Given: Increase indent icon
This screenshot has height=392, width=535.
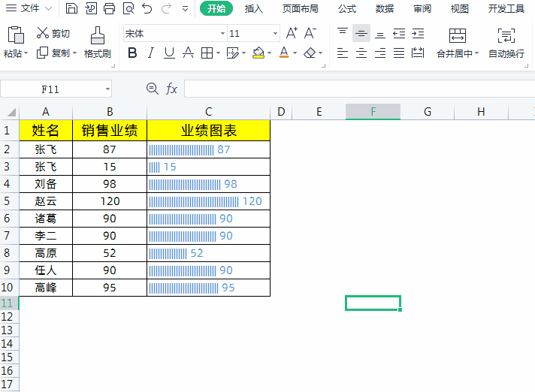Looking at the screenshot, I should pyautogui.click(x=418, y=33).
